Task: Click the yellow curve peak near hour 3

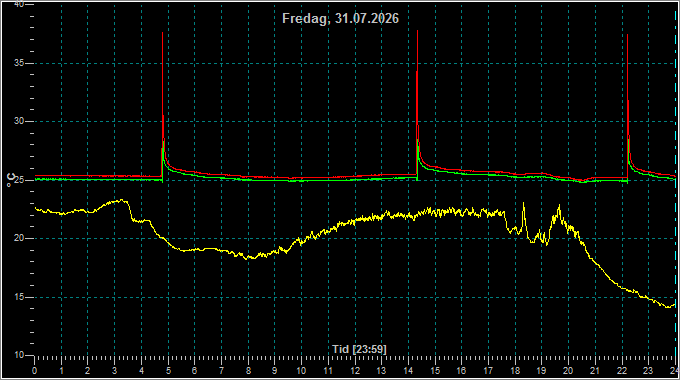Action: point(123,200)
